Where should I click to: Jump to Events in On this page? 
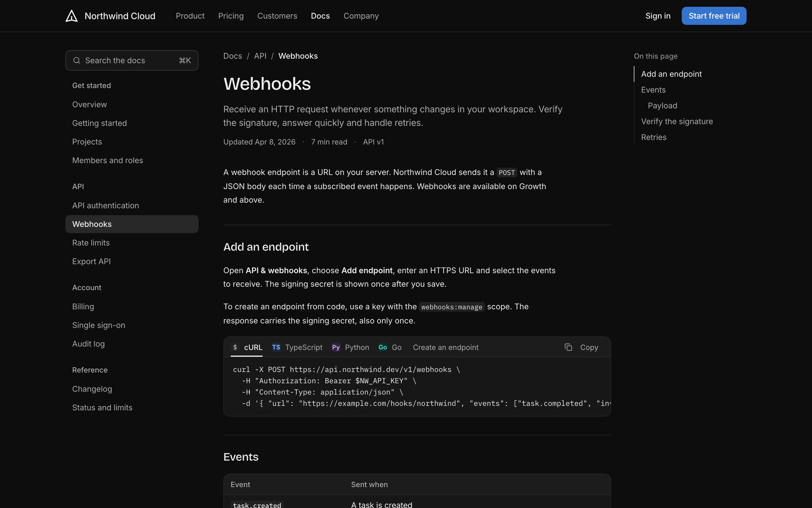(x=653, y=90)
